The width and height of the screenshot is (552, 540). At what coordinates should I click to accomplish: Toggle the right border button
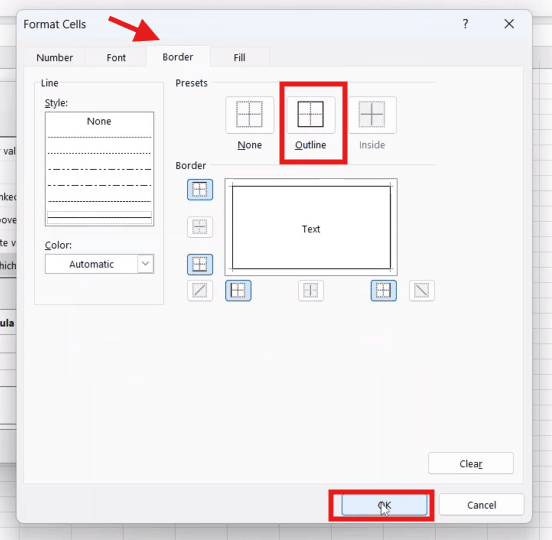384,291
